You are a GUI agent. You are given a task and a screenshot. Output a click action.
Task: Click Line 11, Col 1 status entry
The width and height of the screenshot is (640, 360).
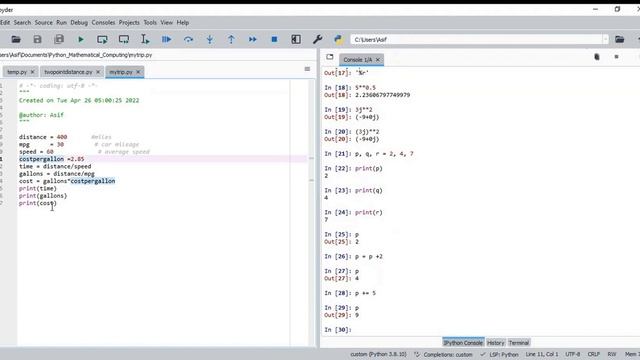point(542,354)
